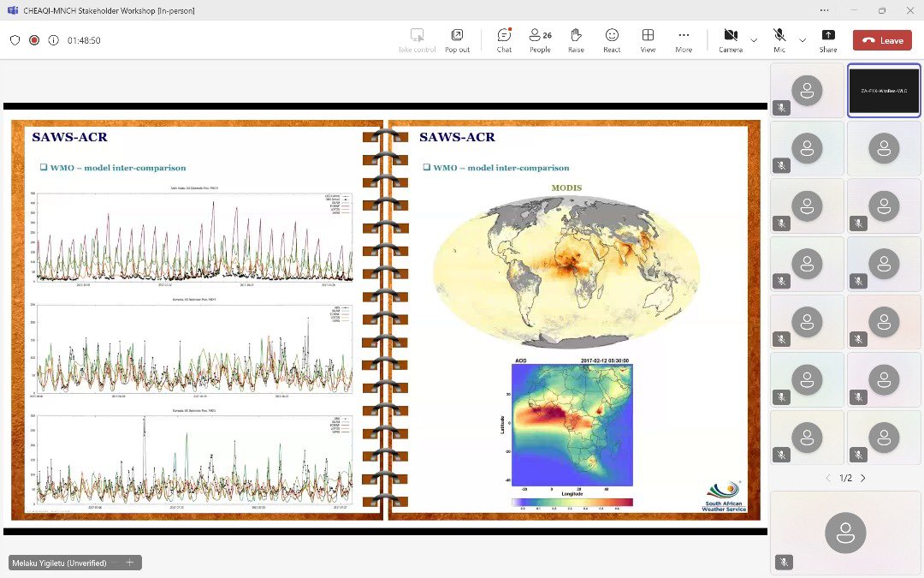
Task: Click the Teams logo in title bar
Action: point(12,10)
